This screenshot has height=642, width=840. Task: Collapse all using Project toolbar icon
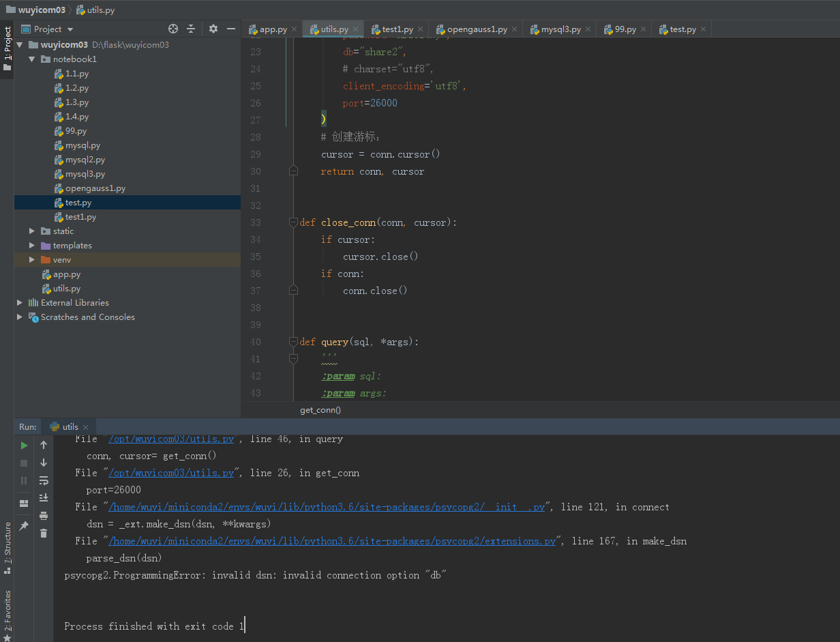[191, 29]
